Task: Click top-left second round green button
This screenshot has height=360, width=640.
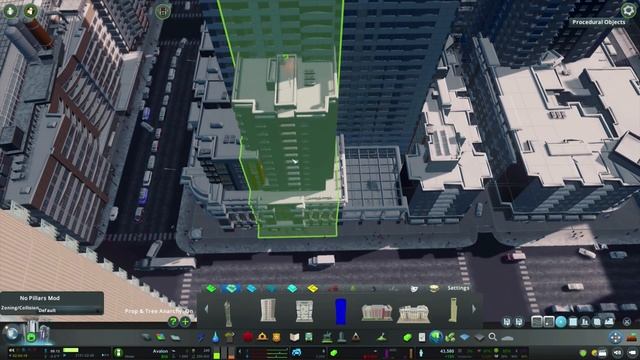Action: pyautogui.click(x=30, y=11)
